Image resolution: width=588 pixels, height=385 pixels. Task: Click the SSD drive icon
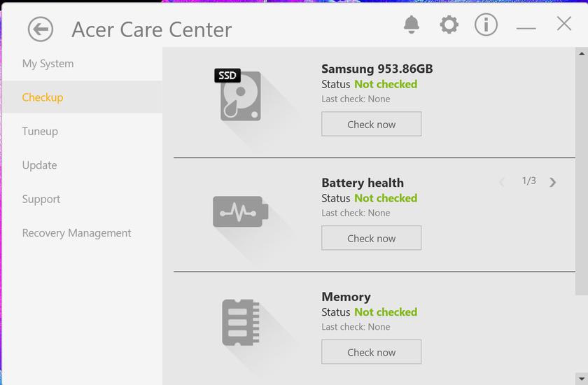(x=239, y=96)
